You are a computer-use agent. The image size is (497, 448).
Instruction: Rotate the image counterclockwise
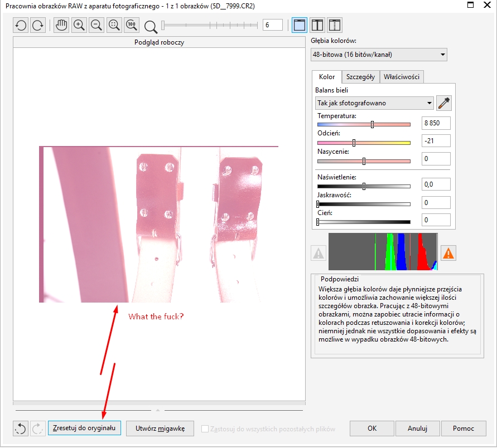[x=21, y=25]
